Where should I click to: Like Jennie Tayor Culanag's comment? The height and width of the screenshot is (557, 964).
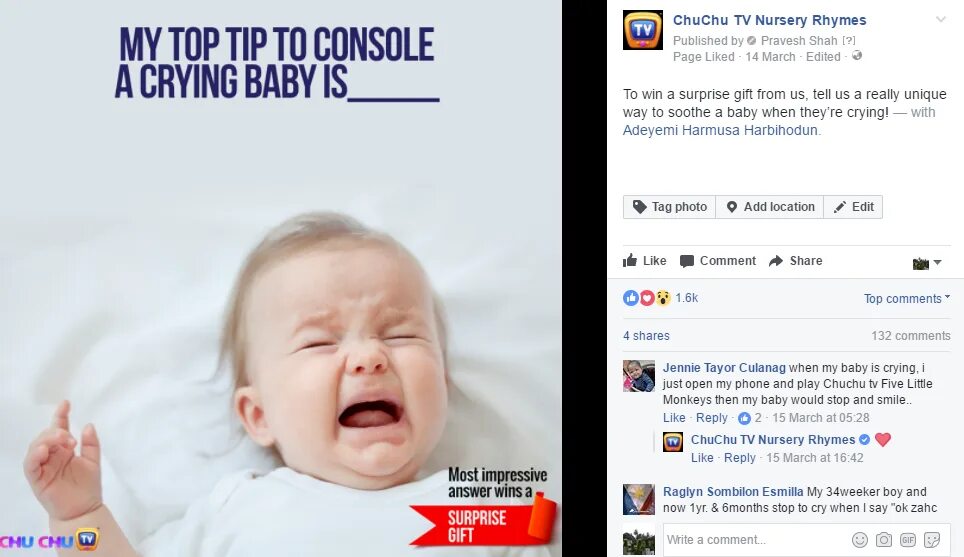click(674, 417)
